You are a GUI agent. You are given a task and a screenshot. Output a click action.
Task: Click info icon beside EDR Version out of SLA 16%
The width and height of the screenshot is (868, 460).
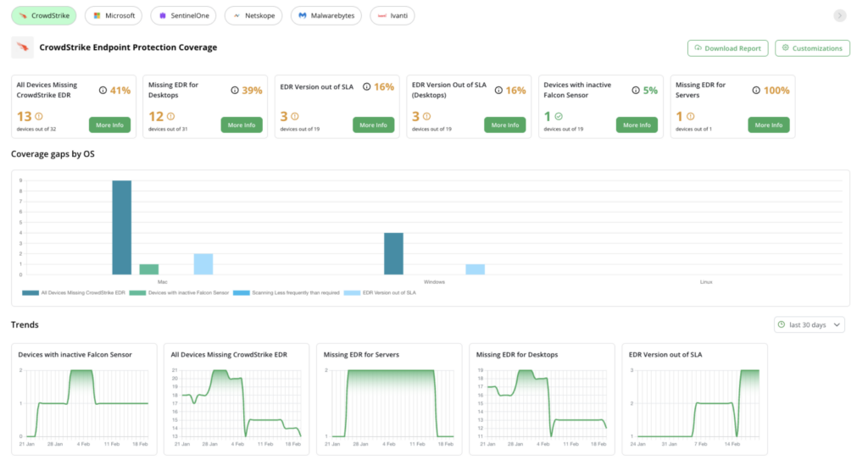[x=366, y=87]
